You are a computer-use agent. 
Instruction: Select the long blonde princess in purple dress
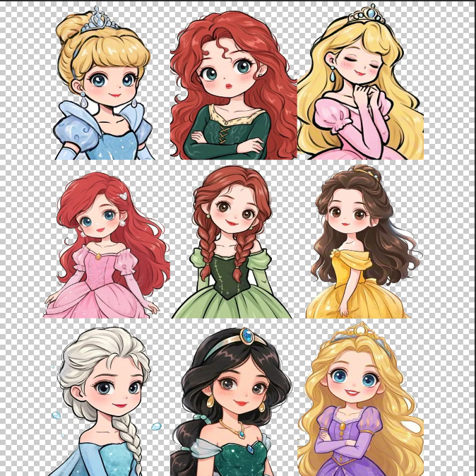tap(360, 399)
